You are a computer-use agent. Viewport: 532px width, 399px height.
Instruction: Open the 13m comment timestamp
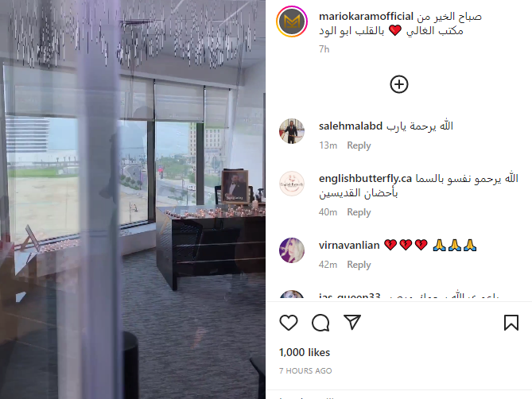pyautogui.click(x=328, y=145)
